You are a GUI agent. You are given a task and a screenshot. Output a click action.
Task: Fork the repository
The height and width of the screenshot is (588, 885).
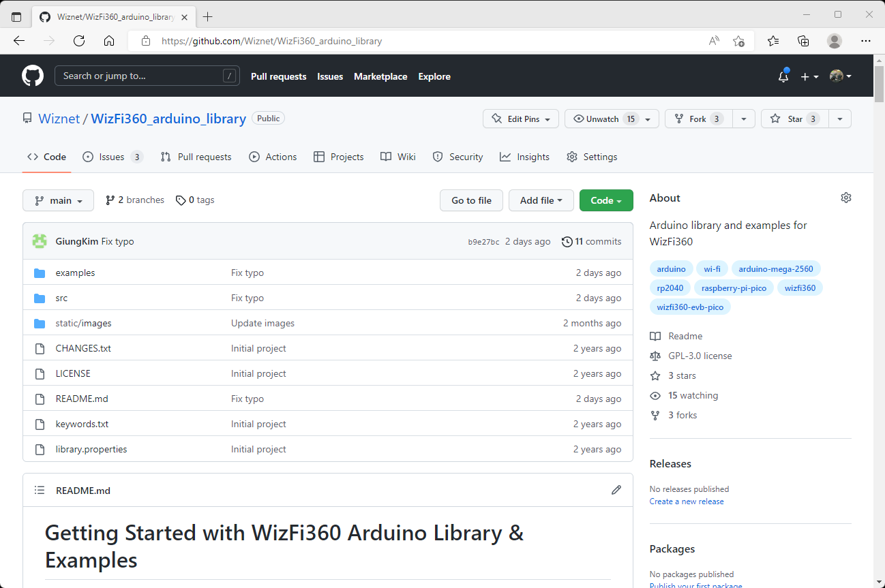pos(699,119)
